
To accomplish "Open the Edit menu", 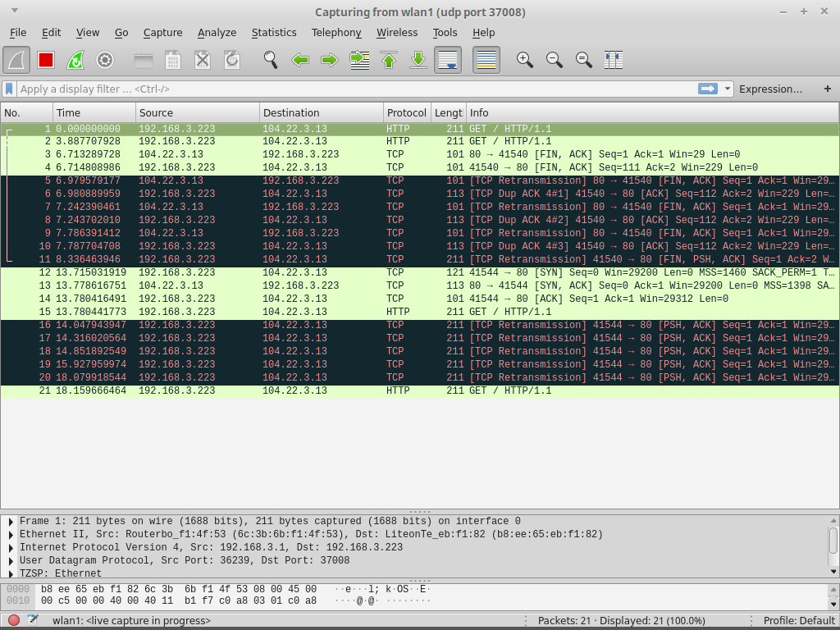I will 52,33.
